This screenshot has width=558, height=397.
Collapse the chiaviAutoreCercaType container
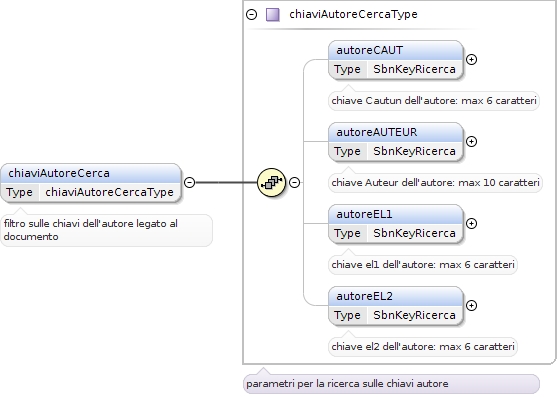[x=252, y=15]
